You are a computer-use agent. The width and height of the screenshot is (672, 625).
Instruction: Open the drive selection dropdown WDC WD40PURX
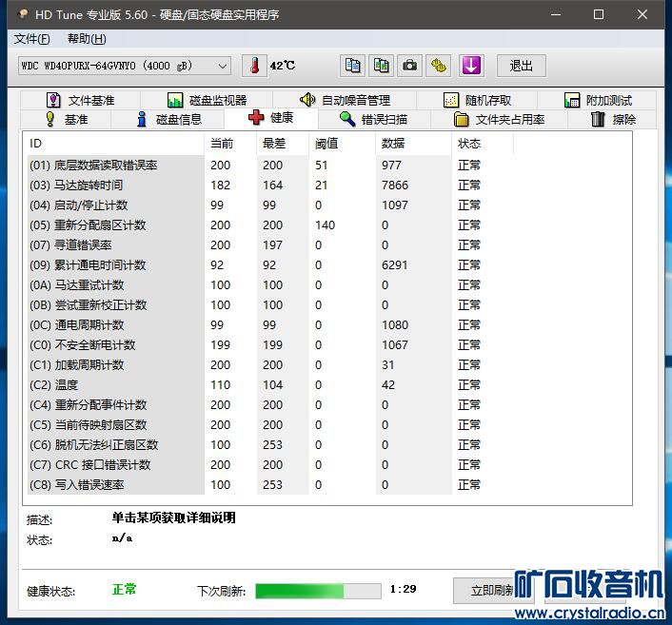(x=125, y=66)
